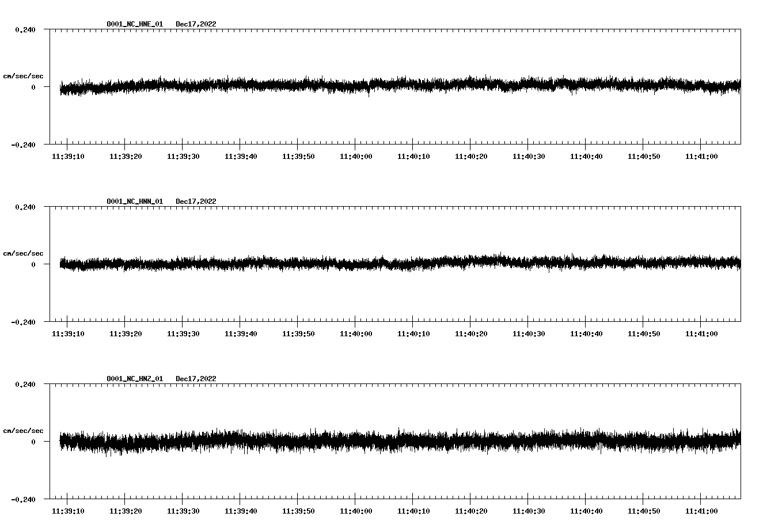Click the Dec17,2022 date on the top plot
The image size is (782, 532).
pos(196,24)
